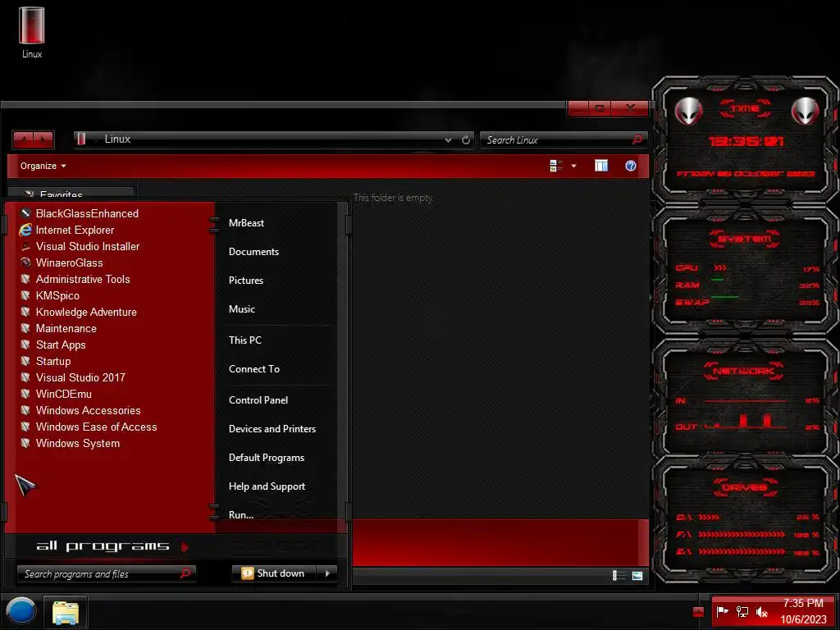
Task: Open Devices and Printers
Action: pos(272,429)
